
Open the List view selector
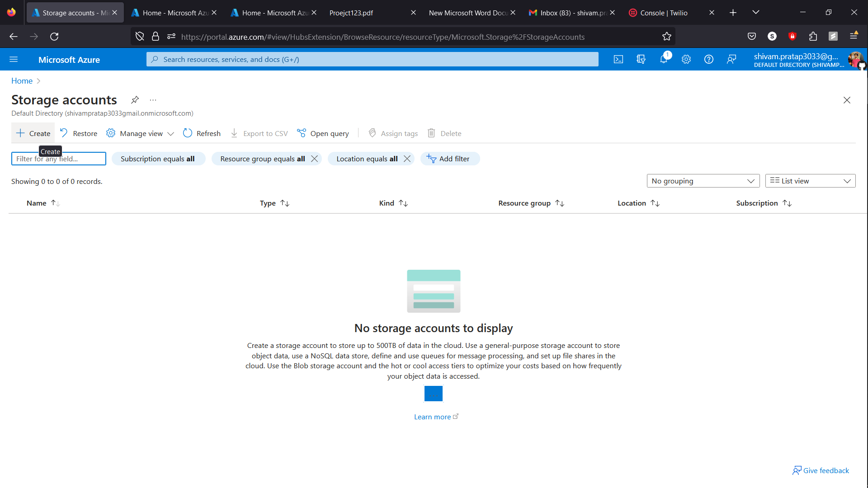810,181
